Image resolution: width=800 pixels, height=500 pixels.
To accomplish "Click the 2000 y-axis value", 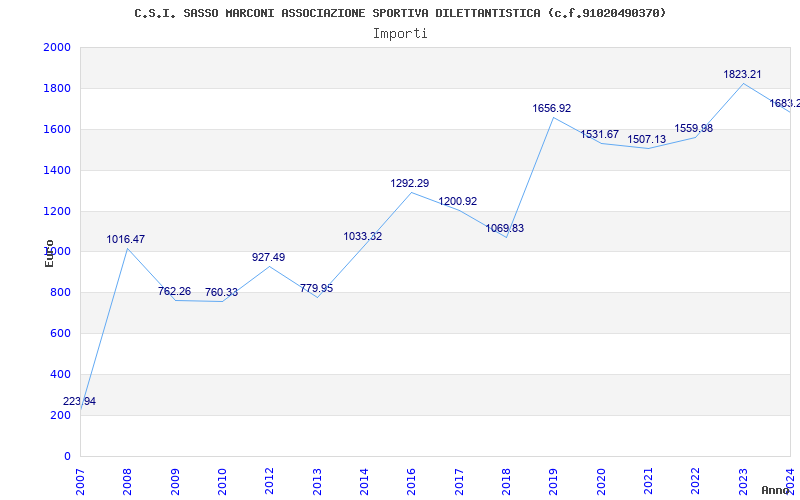I will pos(57,48).
